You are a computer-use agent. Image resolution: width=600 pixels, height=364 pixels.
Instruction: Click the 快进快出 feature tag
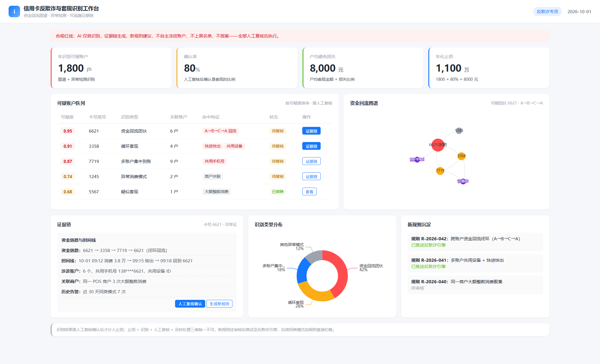[x=213, y=146]
